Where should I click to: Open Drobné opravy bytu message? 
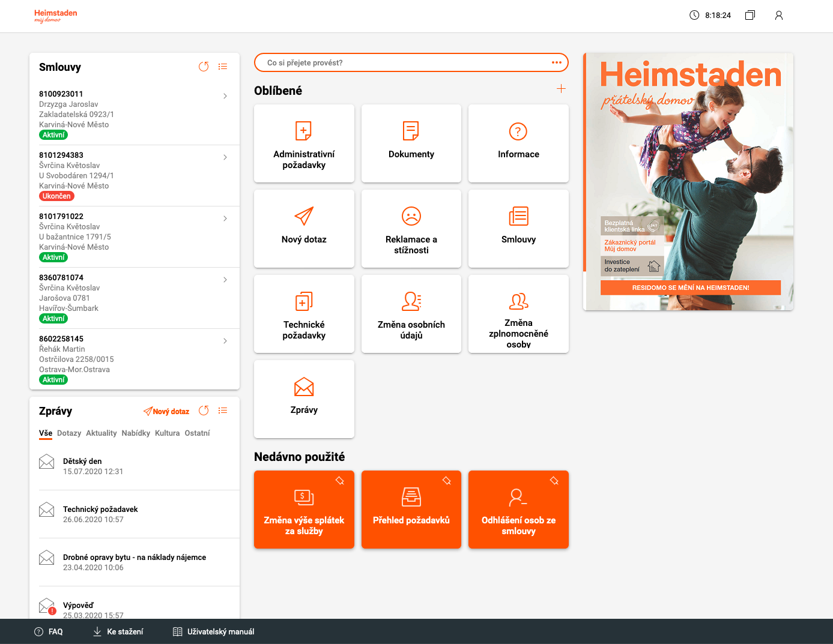point(139,562)
